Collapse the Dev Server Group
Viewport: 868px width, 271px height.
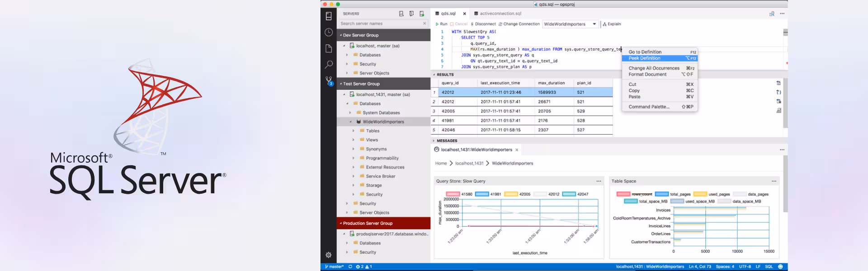click(x=383, y=35)
